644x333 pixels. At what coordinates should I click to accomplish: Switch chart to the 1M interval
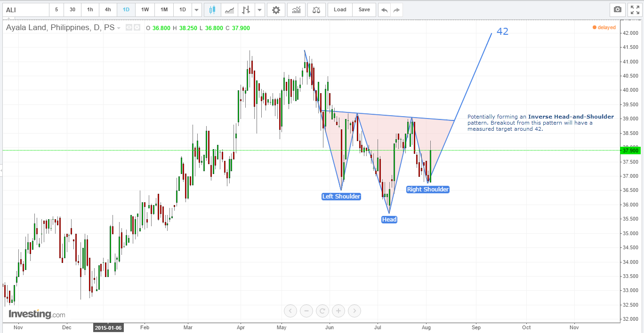pyautogui.click(x=163, y=9)
